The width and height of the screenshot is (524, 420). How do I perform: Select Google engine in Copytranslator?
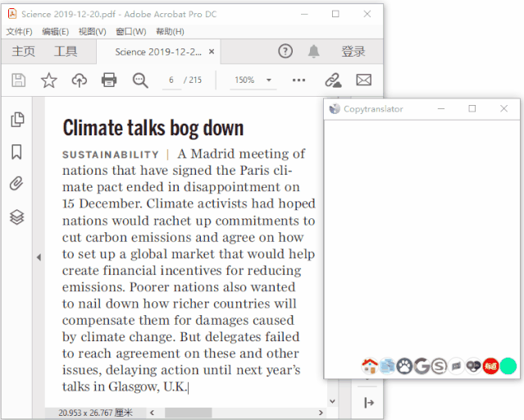pos(421,366)
